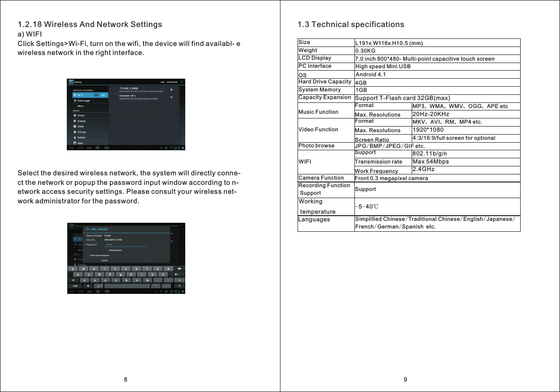Open Display settings in the sidebar

click(x=81, y=121)
